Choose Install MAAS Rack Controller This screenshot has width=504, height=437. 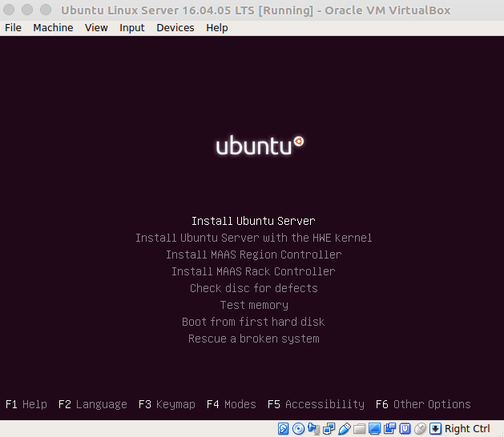coord(253,271)
